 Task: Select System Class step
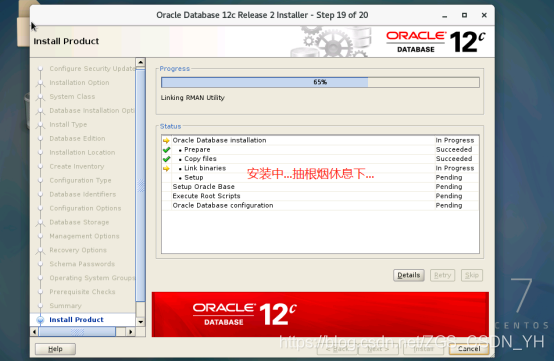[x=72, y=96]
